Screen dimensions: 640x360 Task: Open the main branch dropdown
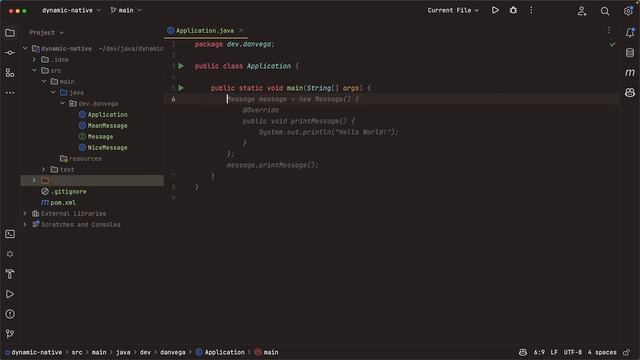(x=126, y=10)
